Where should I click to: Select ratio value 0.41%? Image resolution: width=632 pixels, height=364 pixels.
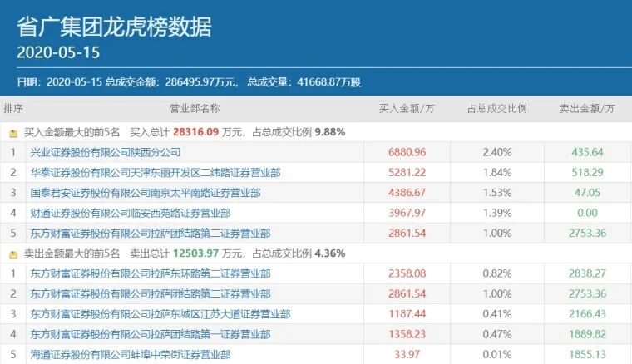point(497,313)
